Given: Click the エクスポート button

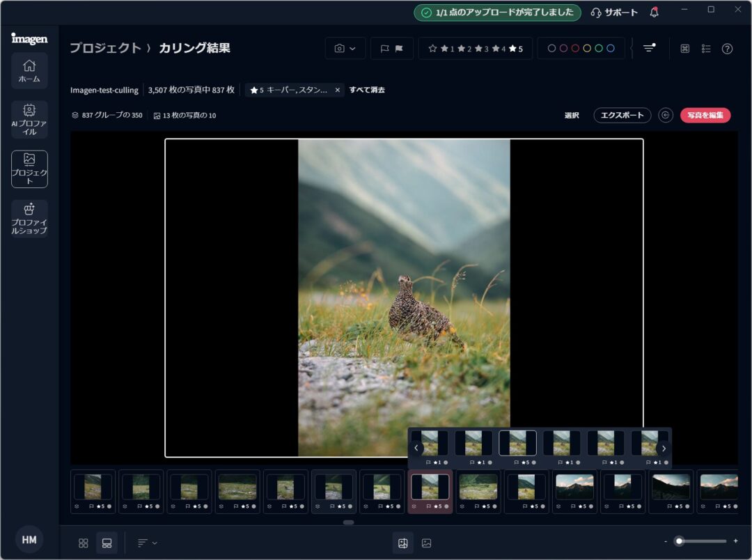Looking at the screenshot, I should [x=622, y=116].
